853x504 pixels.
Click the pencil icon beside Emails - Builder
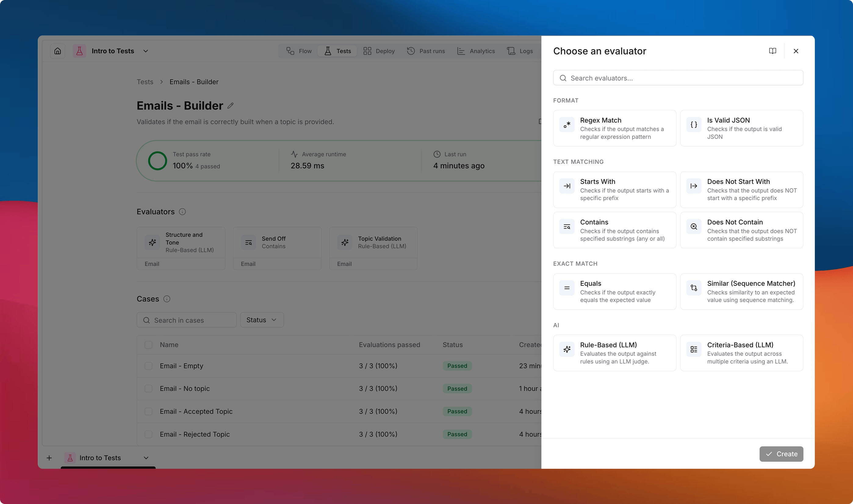pyautogui.click(x=231, y=106)
